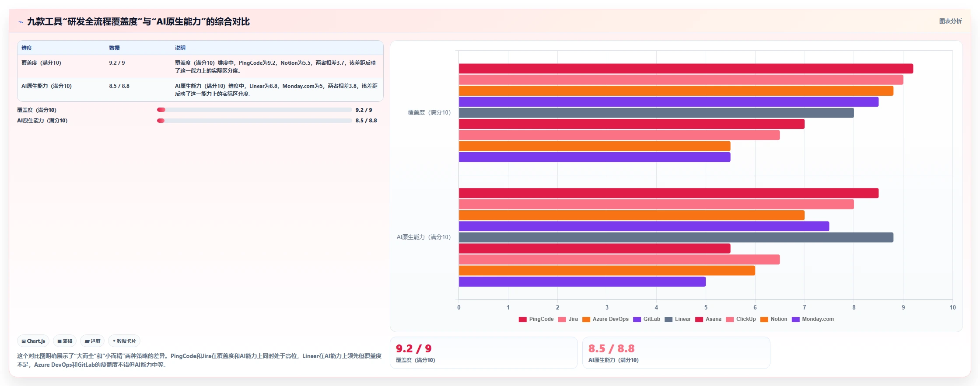980x386 pixels.
Task: Click the Notion bar in the 覆盖度 group
Action: click(595, 146)
